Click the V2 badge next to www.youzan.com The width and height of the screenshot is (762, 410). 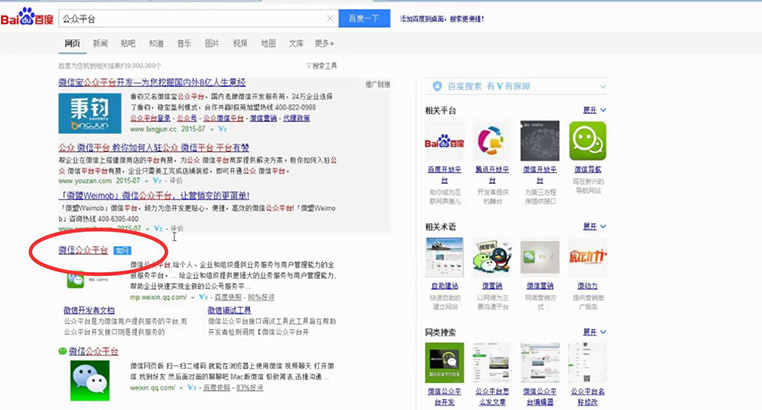[157, 181]
